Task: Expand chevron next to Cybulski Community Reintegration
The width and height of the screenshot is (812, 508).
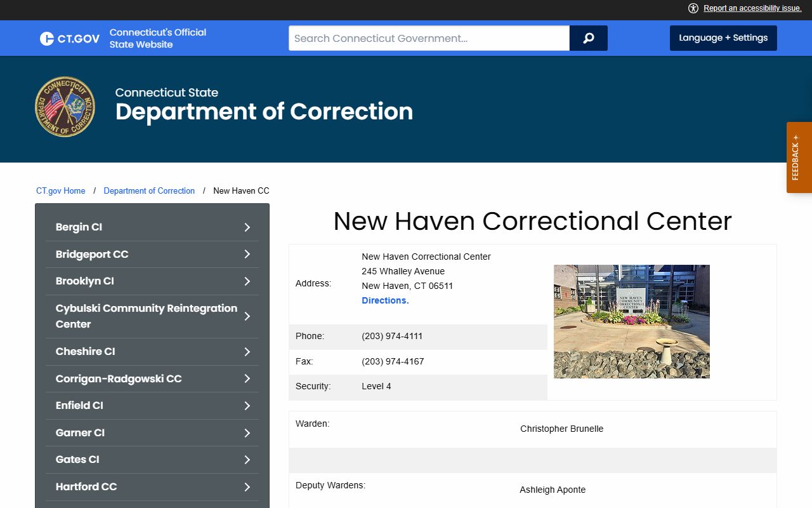Action: point(247,316)
